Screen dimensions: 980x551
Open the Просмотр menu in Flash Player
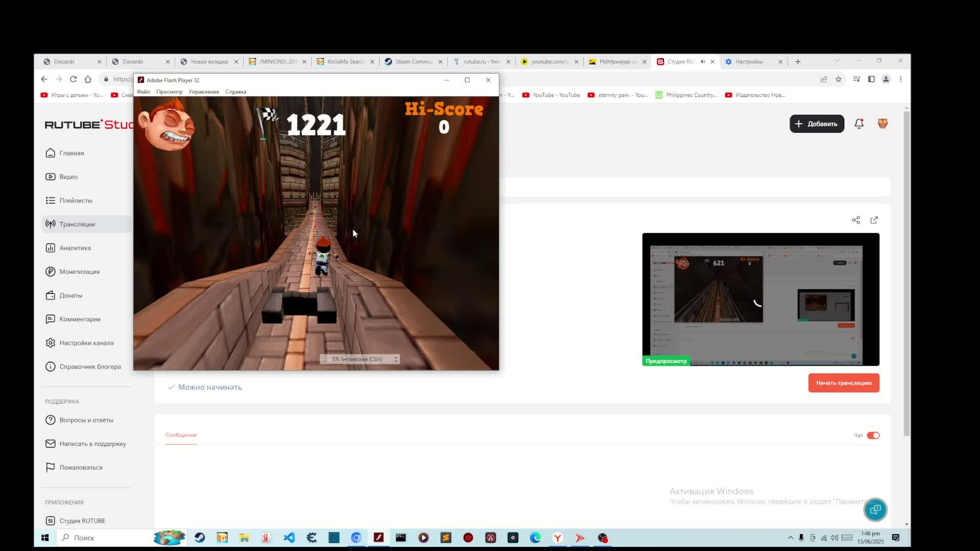click(x=169, y=92)
